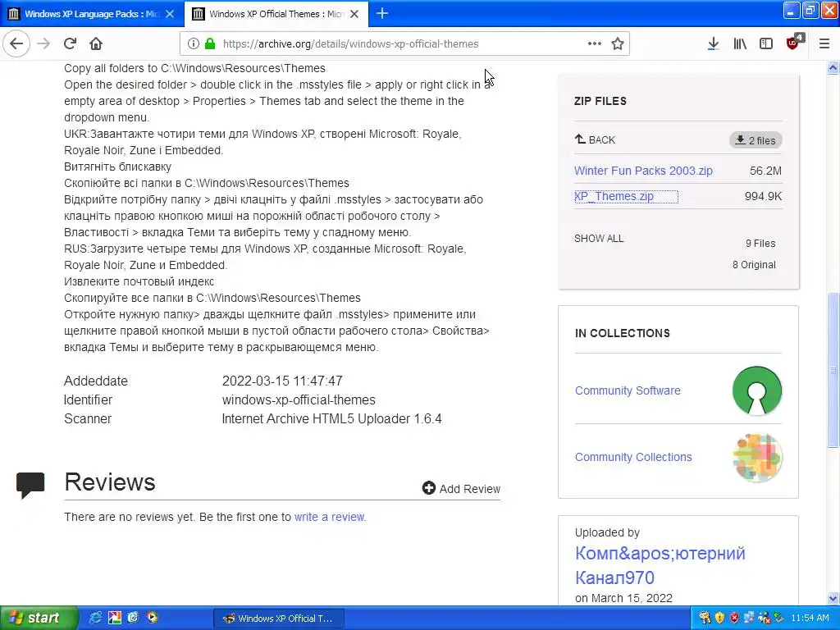The width and height of the screenshot is (840, 630).
Task: Click the address bar URL
Action: click(x=350, y=44)
